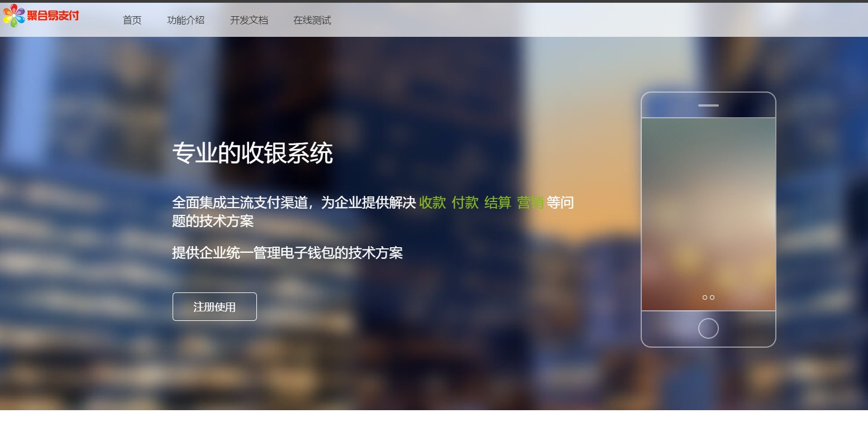
Task: Select the first carousel dot on phone
Action: click(x=705, y=297)
